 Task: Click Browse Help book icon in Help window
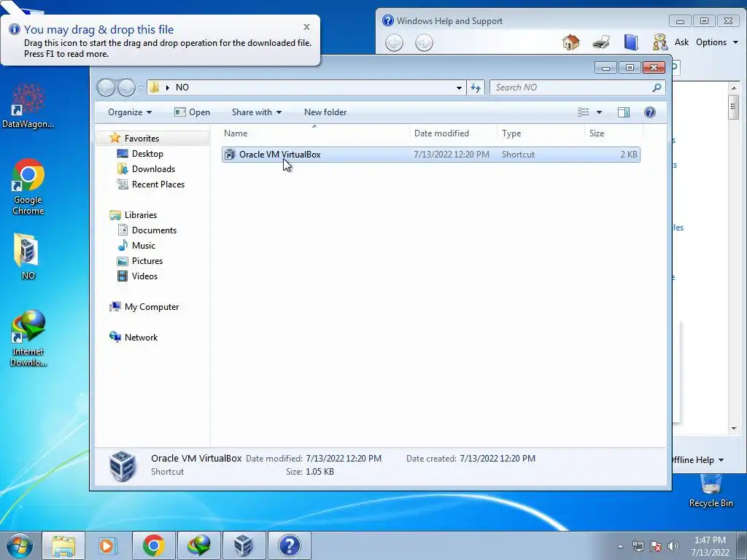coord(631,42)
